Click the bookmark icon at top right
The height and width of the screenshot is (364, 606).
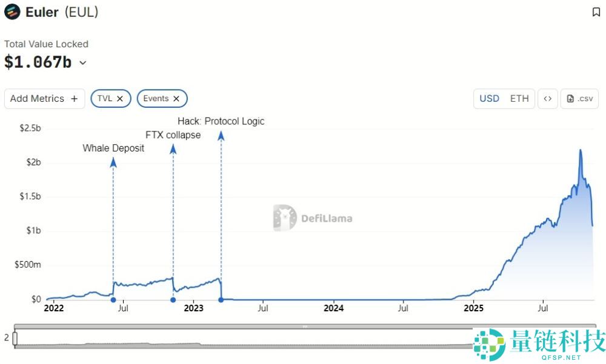click(x=596, y=12)
